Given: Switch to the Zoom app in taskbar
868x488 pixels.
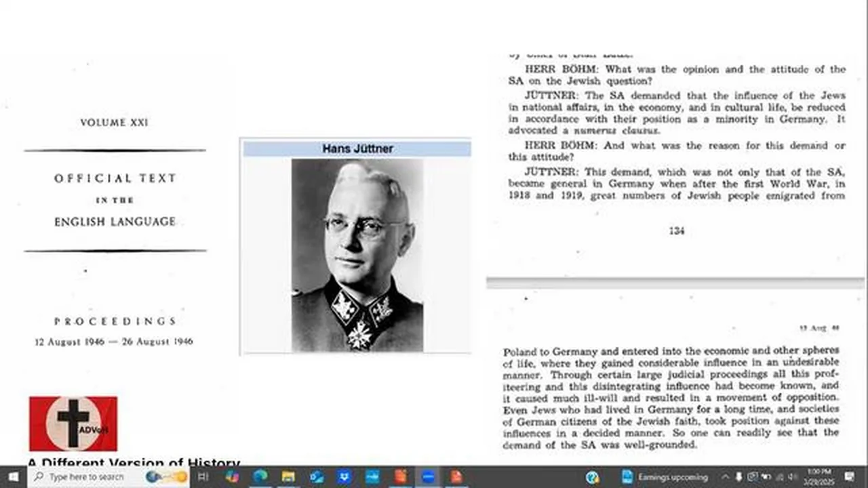Looking at the screenshot, I should tap(428, 477).
